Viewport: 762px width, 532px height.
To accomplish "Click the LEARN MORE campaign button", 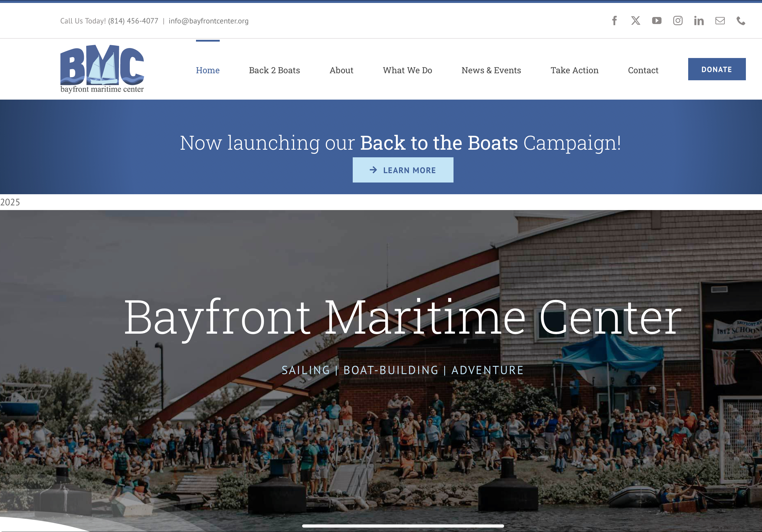I will coord(403,170).
